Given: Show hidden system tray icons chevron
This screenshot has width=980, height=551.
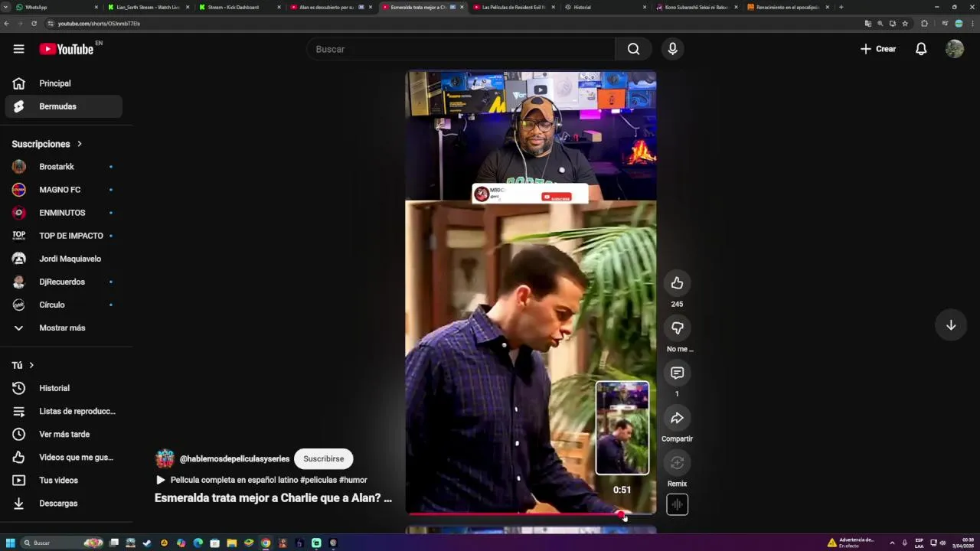Looking at the screenshot, I should pos(892,543).
